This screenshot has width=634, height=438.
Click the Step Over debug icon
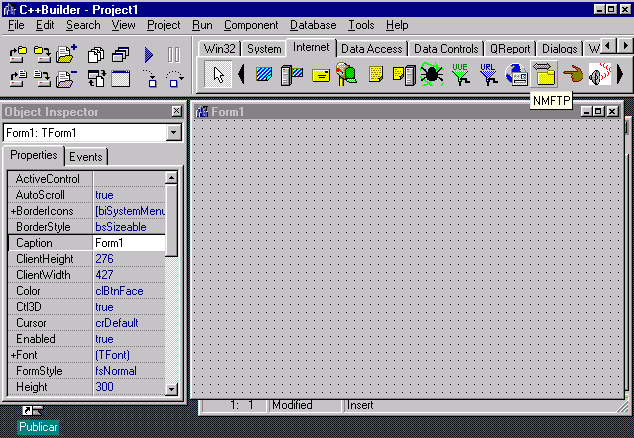[174, 78]
